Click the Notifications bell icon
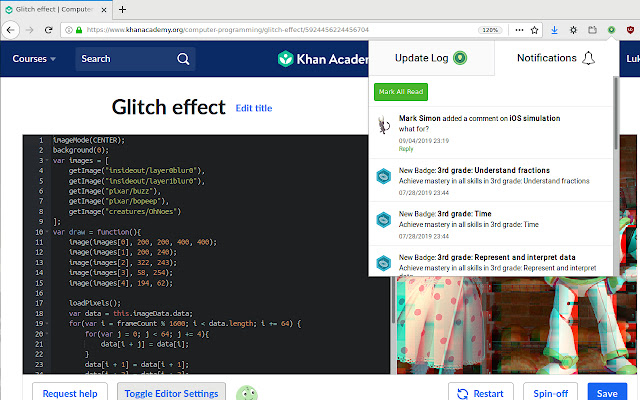Screen dimensions: 640x400 [588, 58]
